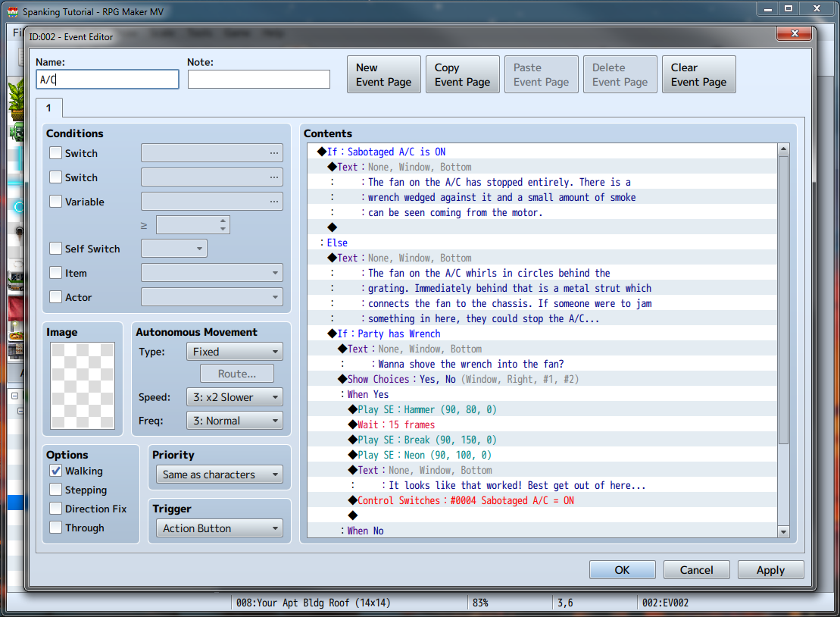Select the 'Else' command line
840x617 pixels.
click(x=542, y=243)
